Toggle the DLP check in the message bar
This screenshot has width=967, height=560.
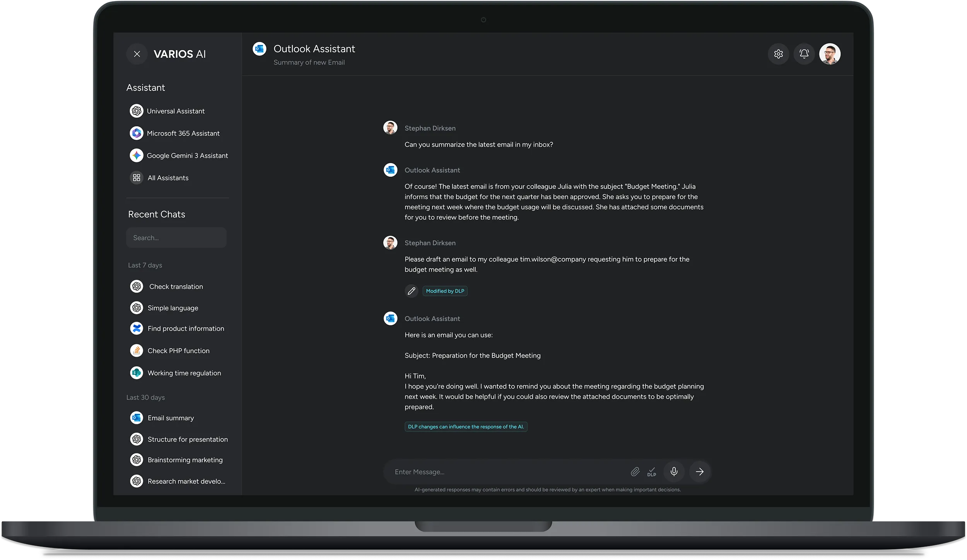pyautogui.click(x=652, y=472)
